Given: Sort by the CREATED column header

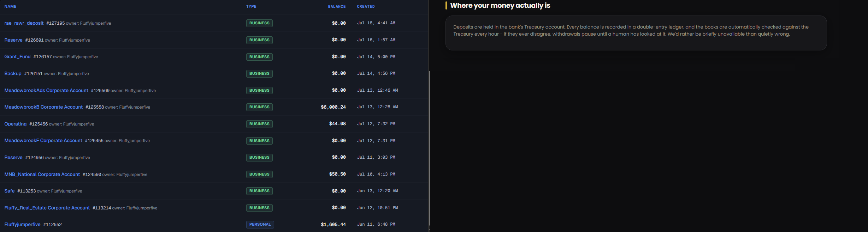Looking at the screenshot, I should [x=366, y=6].
